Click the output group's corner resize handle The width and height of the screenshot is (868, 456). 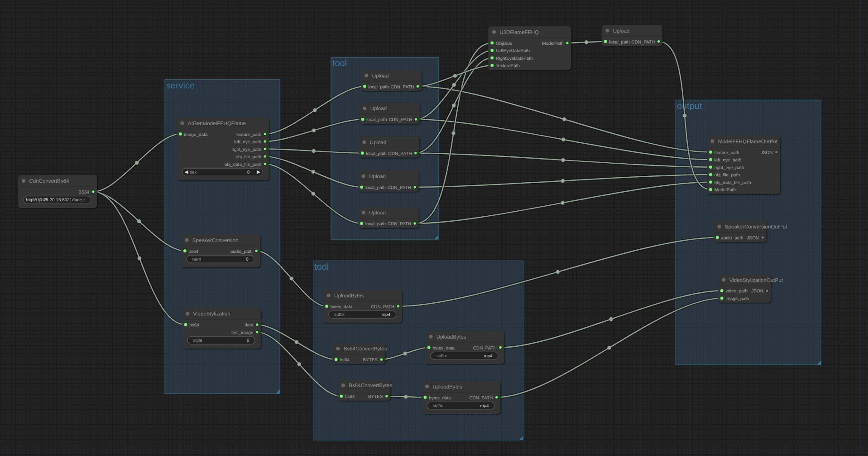(x=819, y=363)
